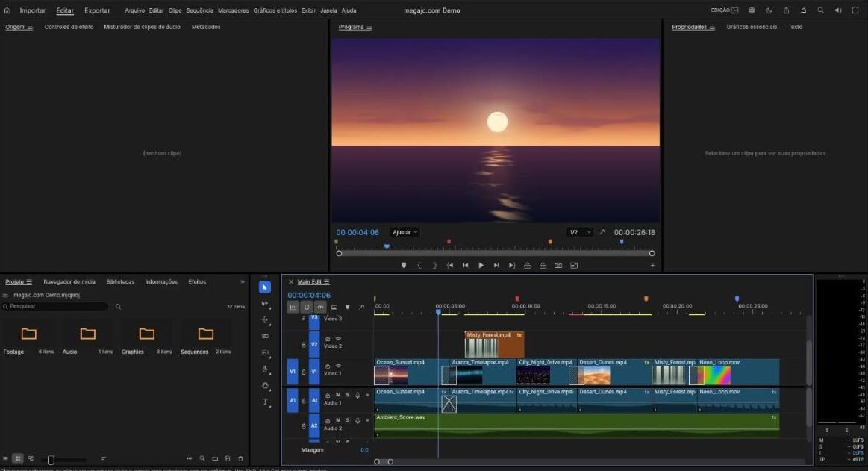Screen dimensions: 868x471
Task: Solo the Audio 2 track
Action: pyautogui.click(x=348, y=421)
